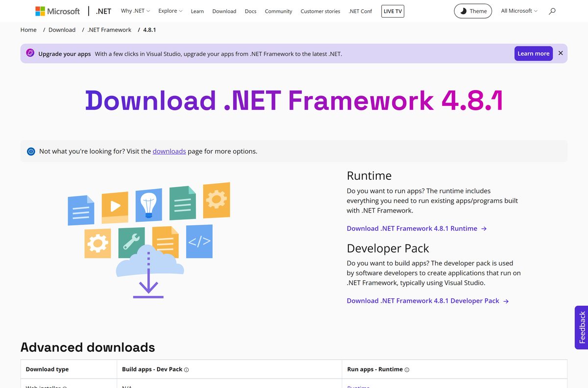Open the Community nav item

point(278,11)
